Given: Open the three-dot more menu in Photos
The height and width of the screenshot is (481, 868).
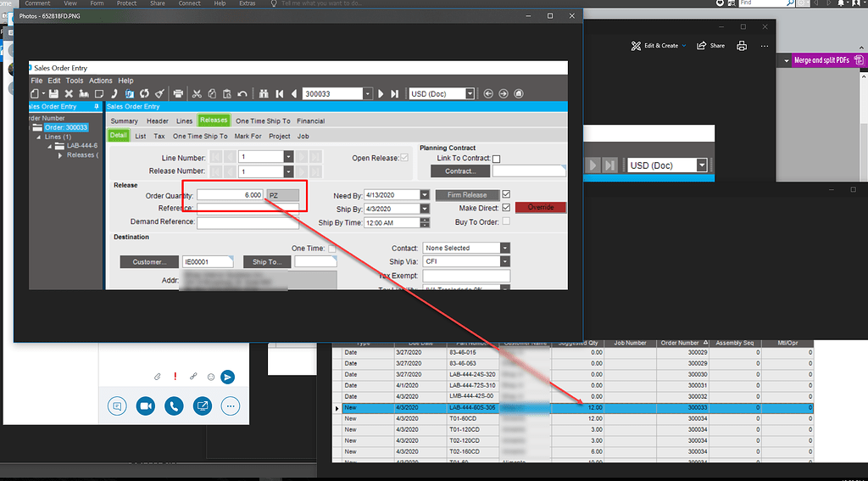Looking at the screenshot, I should point(765,46).
